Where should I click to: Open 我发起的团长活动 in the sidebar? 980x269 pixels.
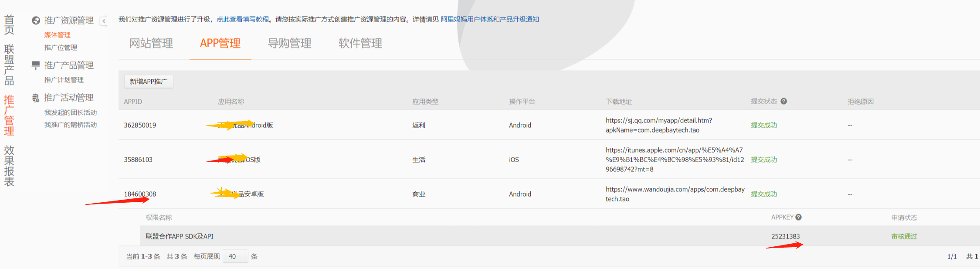coord(70,112)
